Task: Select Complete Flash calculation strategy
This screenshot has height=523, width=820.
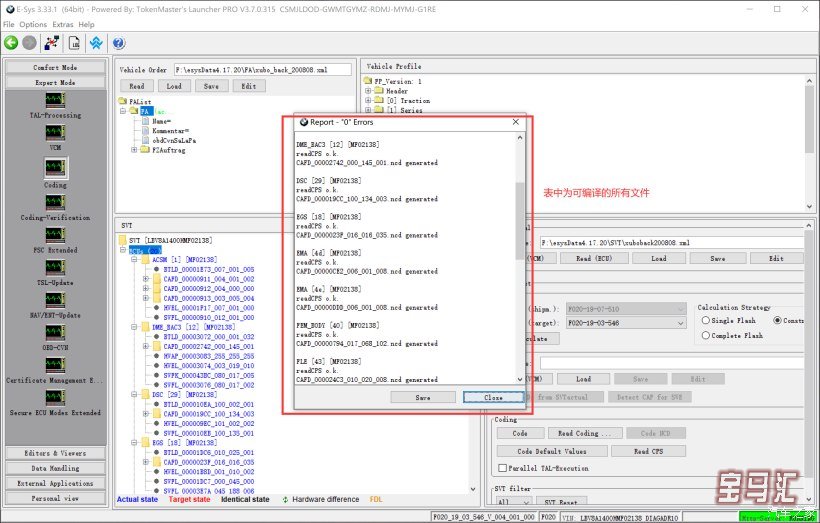Action: point(705,335)
